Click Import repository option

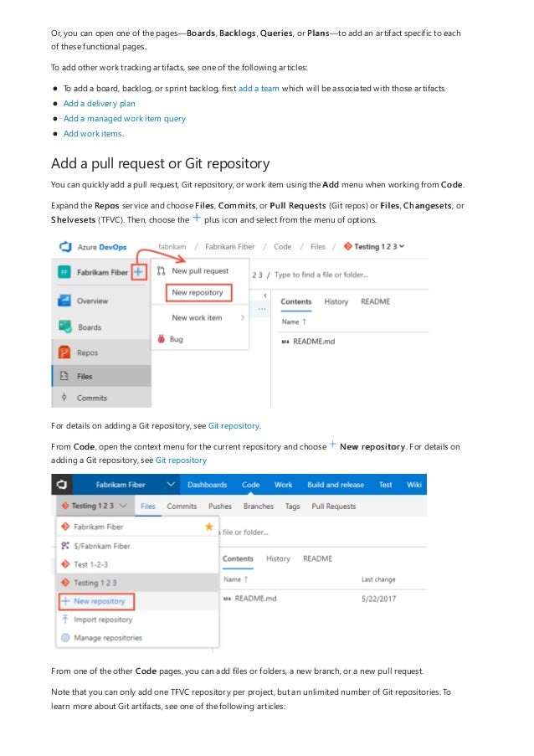[103, 619]
